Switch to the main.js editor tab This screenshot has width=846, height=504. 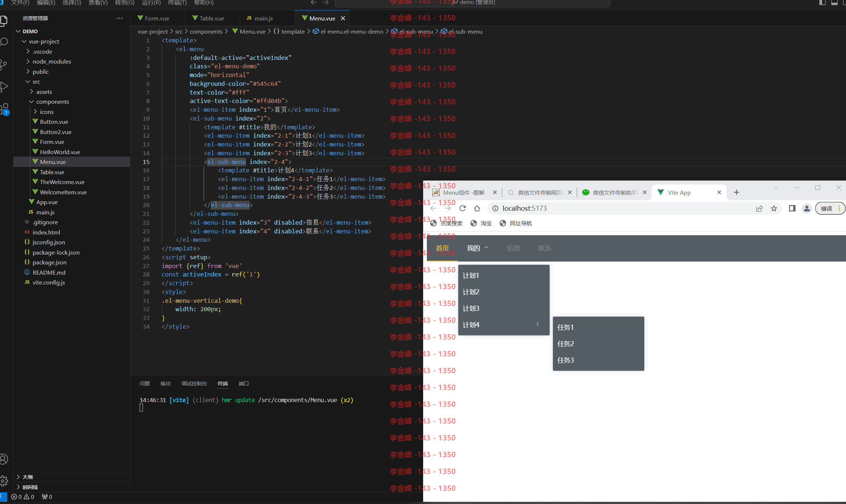point(263,18)
